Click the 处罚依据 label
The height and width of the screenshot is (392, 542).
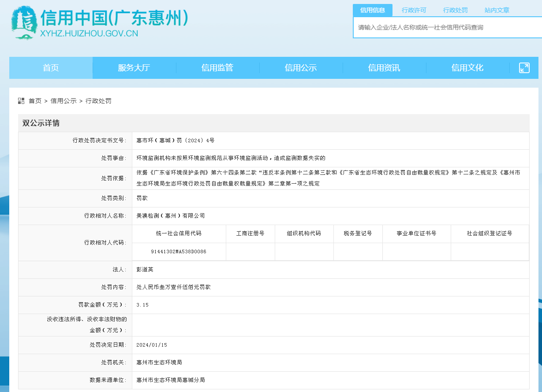[x=114, y=178]
